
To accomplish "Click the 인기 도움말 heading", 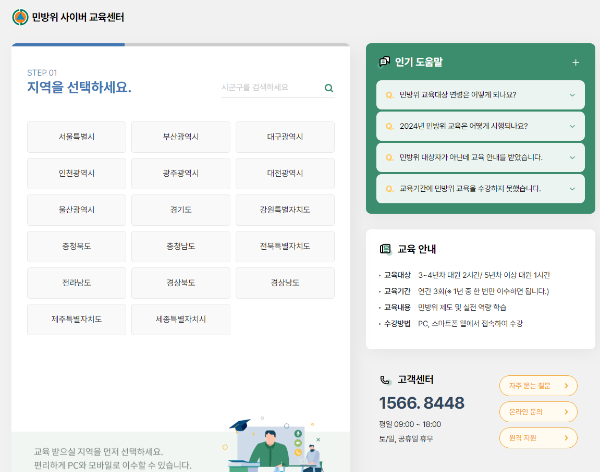I will coord(419,62).
